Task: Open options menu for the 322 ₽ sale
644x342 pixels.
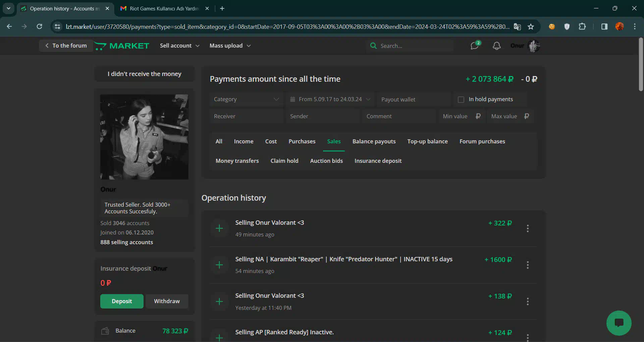Action: coord(528,228)
